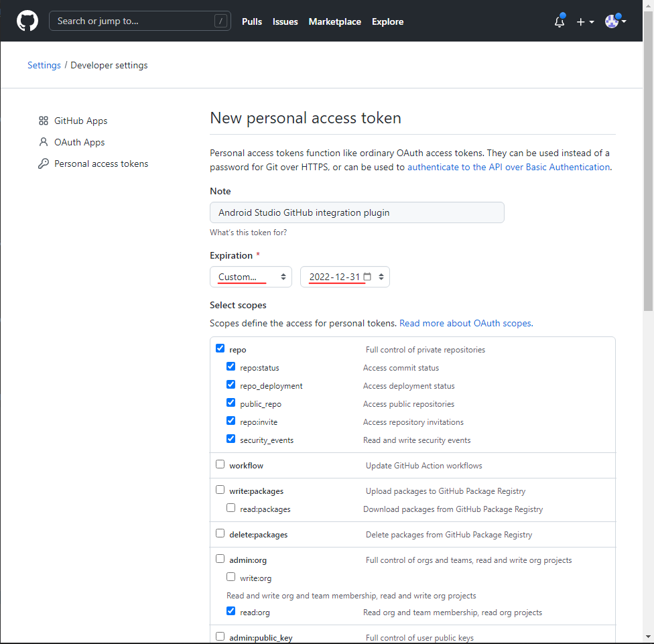
Task: Open the Custom... expiration dropdown
Action: click(251, 277)
